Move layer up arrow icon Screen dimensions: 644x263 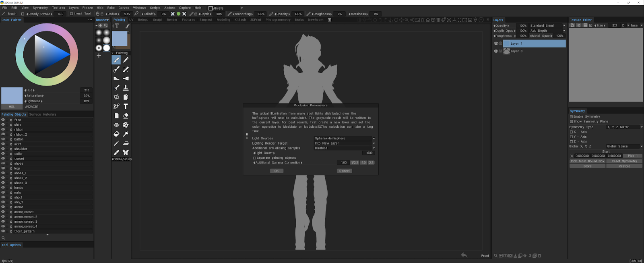[525, 256]
